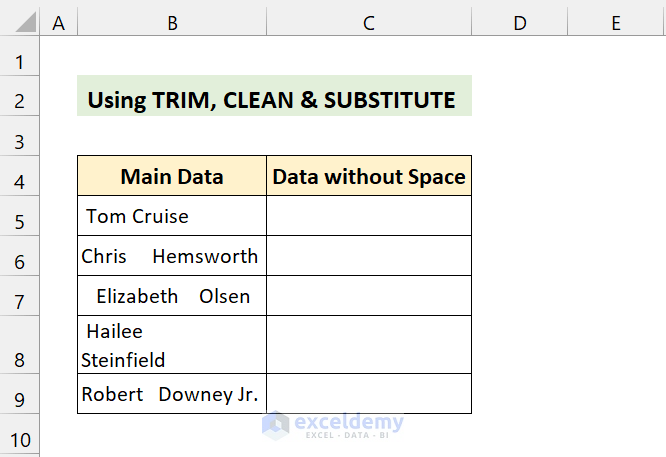Select the Hailee Steinfield cell
666x457 pixels.
(172, 345)
